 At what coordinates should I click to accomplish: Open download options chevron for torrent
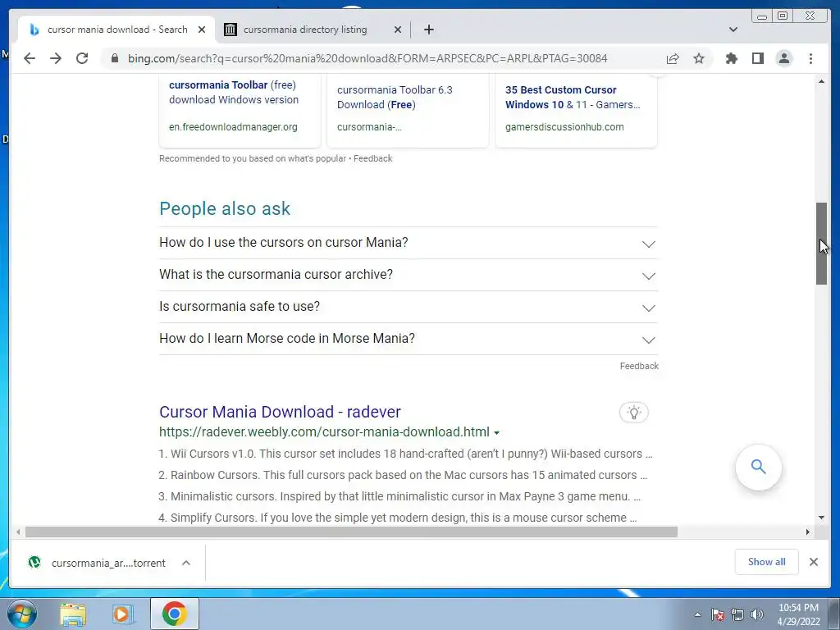point(186,563)
